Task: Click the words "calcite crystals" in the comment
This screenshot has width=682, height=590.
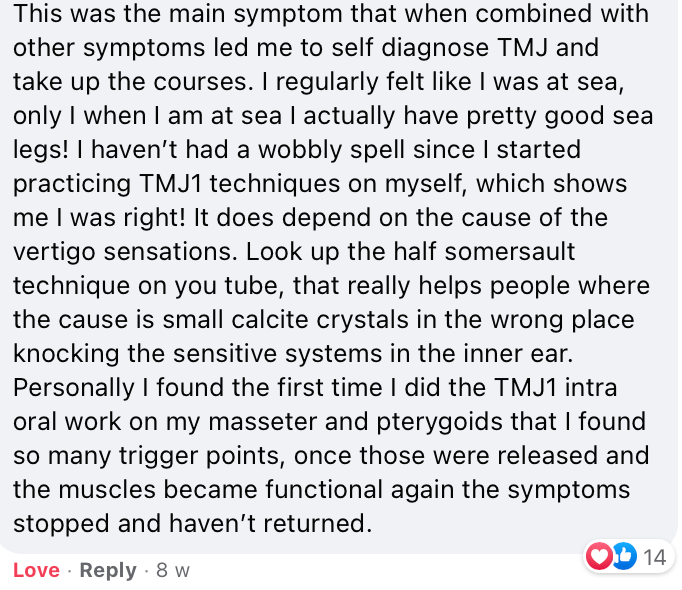Action: click(x=320, y=320)
